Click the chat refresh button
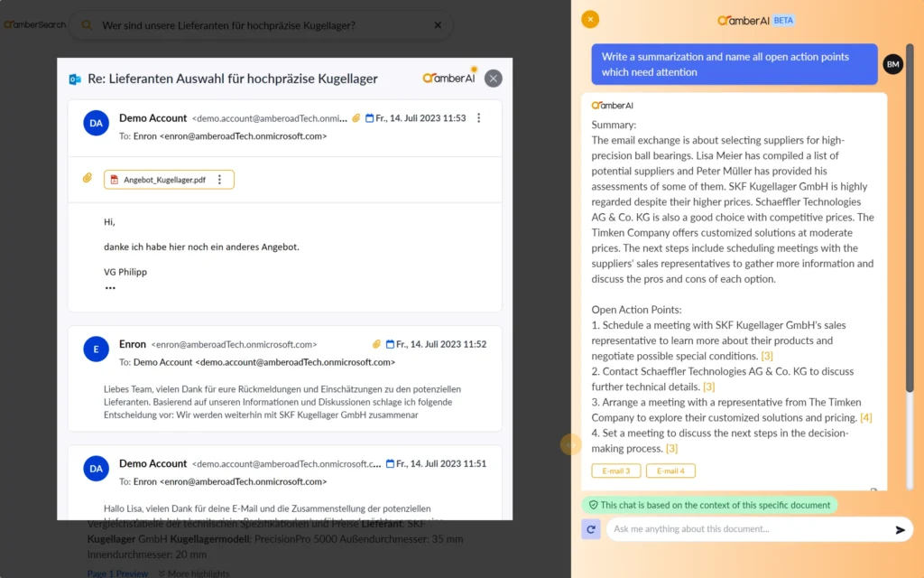This screenshot has width=924, height=578. 591,529
